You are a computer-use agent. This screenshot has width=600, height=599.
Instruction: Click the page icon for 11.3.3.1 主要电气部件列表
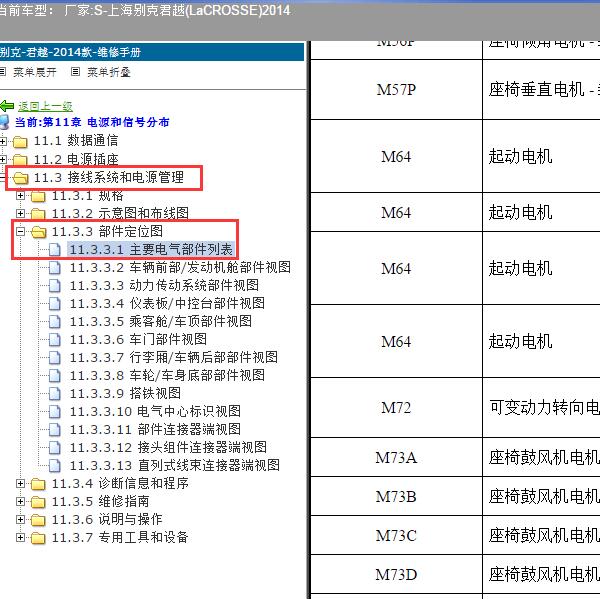click(55, 250)
